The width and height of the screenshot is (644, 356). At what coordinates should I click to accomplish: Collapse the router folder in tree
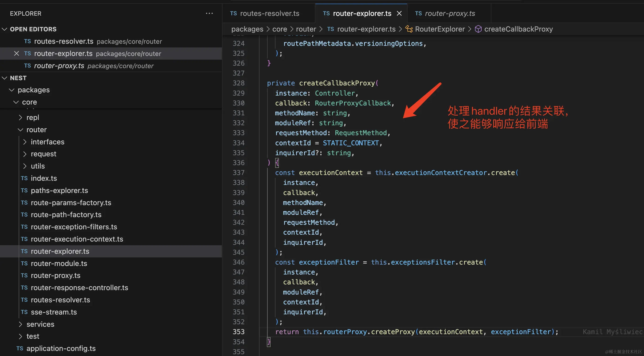point(21,130)
